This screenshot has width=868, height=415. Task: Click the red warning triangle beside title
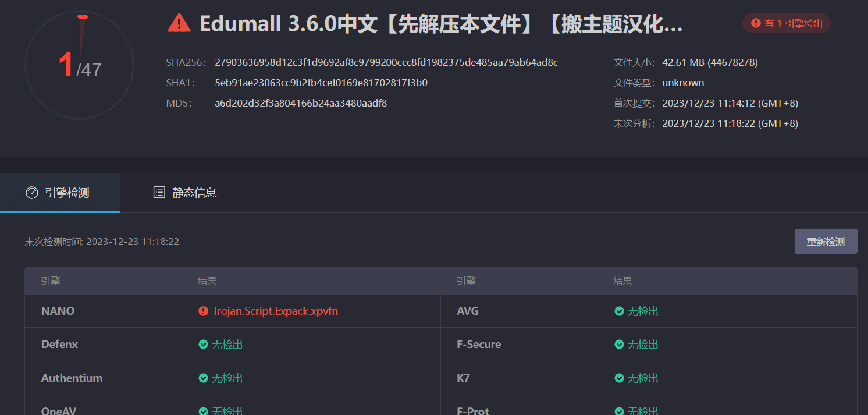coord(179,23)
